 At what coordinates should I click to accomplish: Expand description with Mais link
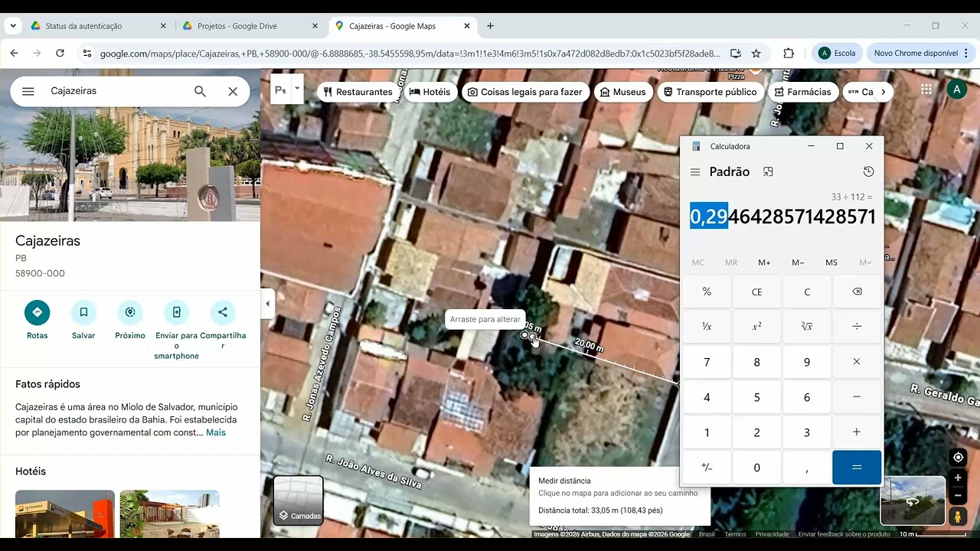click(x=216, y=432)
